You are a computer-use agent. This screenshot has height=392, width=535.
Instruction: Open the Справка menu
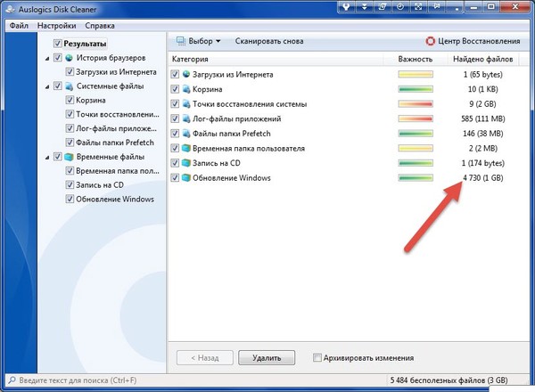pos(100,26)
